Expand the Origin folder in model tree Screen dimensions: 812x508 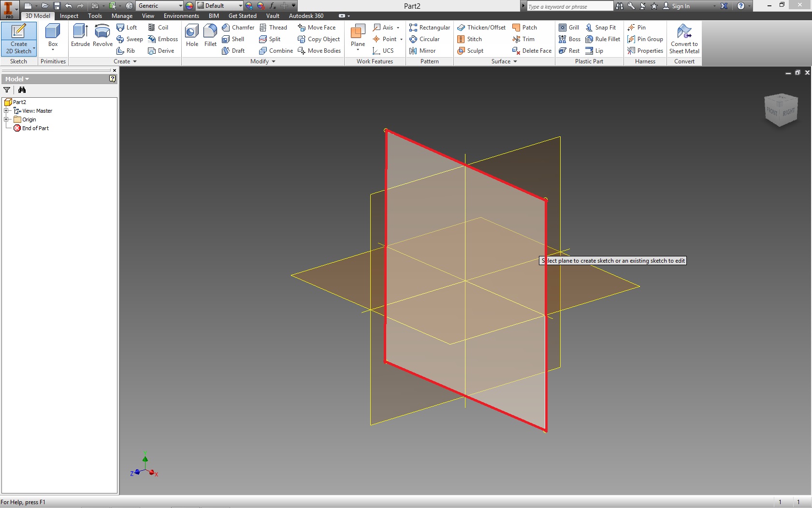[x=7, y=119]
